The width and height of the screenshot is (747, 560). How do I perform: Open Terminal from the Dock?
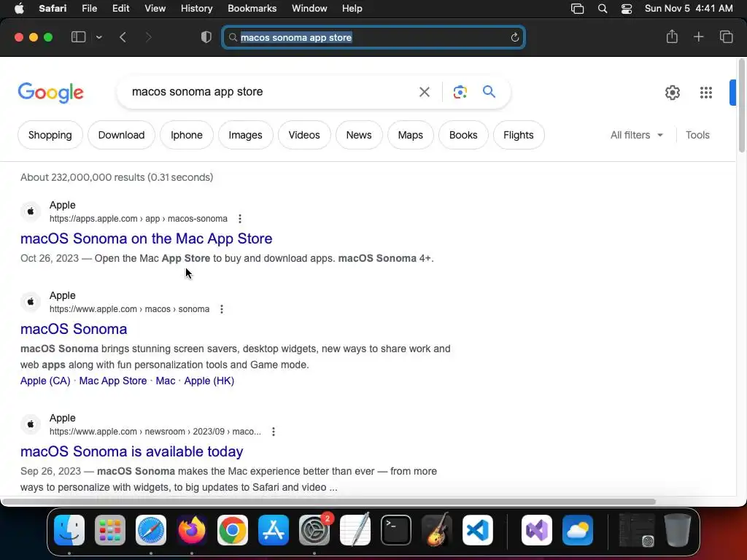[x=396, y=529]
